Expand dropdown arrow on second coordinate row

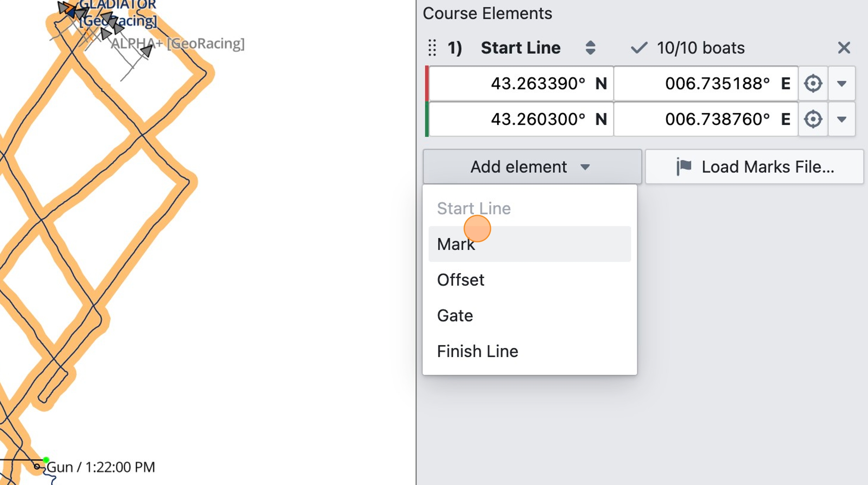pos(842,119)
